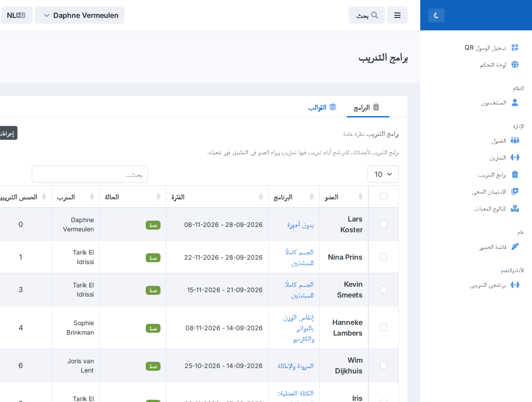This screenshot has width=532, height=402.
Task: Open the exercises dumbbell icon
Action: (x=515, y=157)
